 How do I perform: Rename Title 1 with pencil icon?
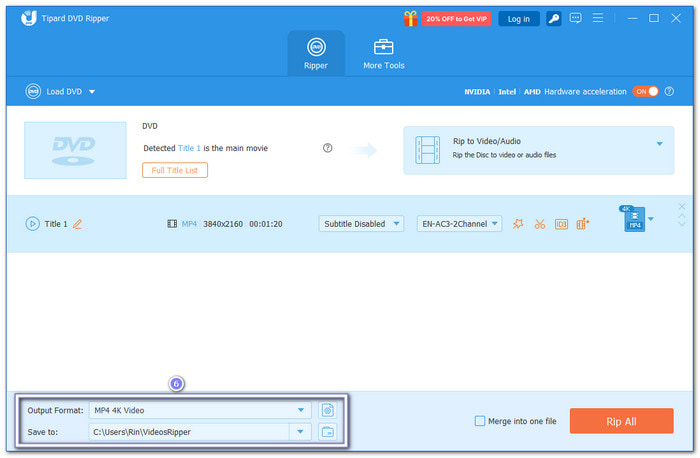(77, 224)
